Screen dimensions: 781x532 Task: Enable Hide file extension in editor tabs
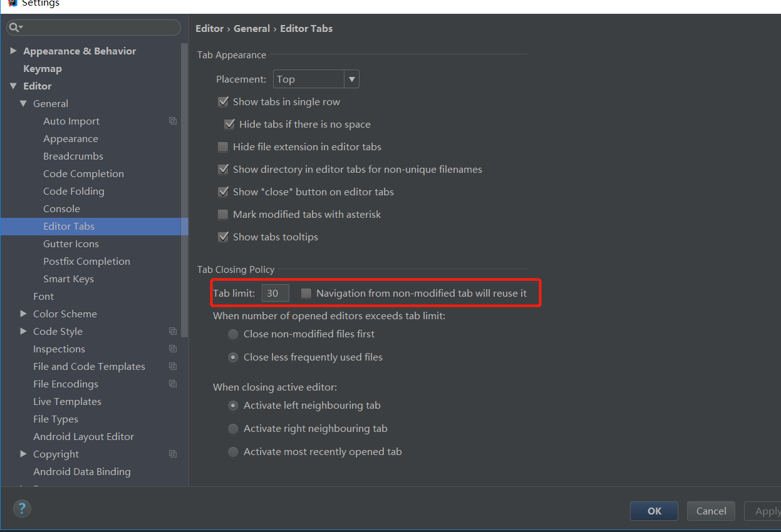223,146
